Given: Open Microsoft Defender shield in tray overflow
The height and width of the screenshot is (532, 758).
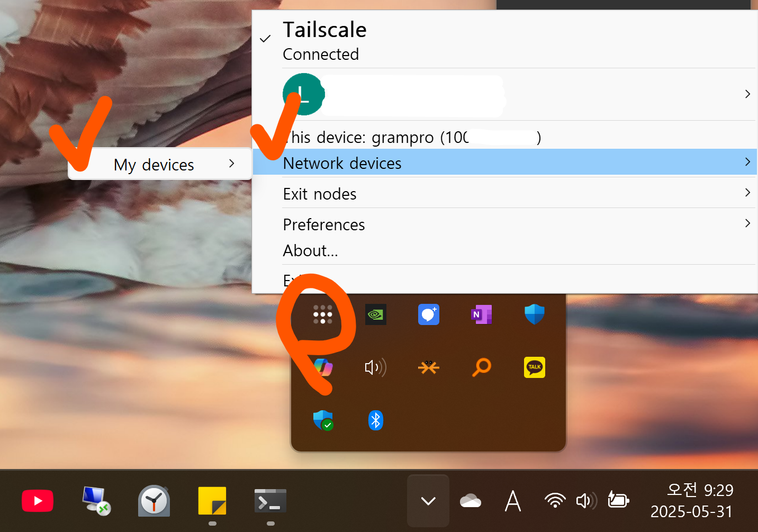Looking at the screenshot, I should tap(534, 314).
